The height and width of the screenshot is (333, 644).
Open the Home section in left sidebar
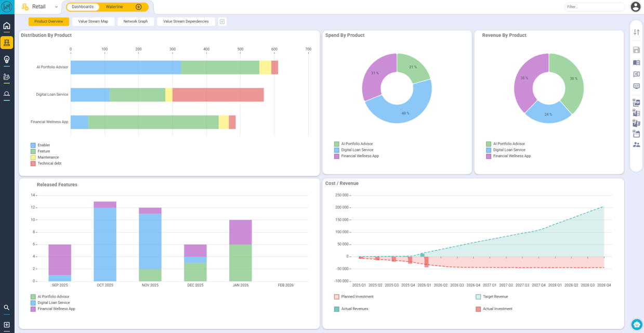point(7,26)
